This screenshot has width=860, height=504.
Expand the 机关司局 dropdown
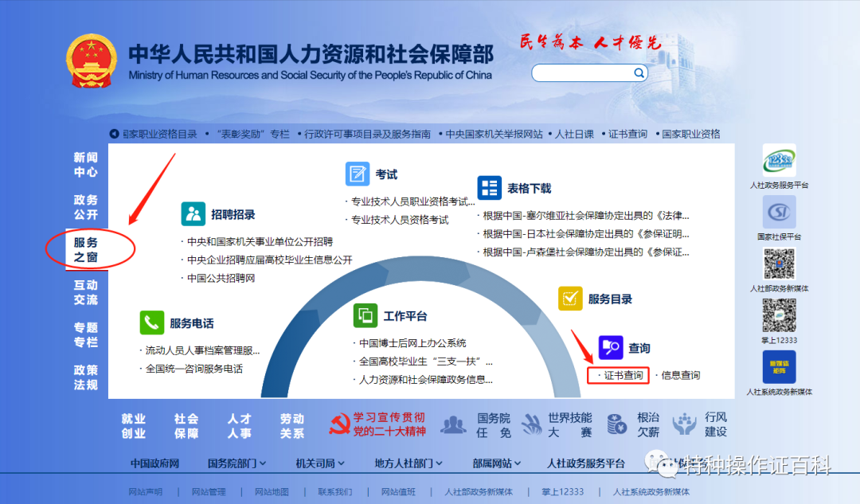pos(320,463)
